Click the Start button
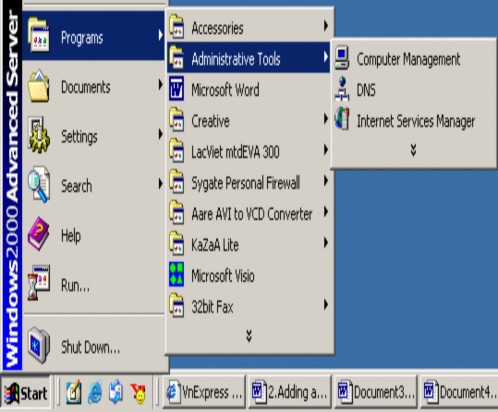 tap(26, 393)
